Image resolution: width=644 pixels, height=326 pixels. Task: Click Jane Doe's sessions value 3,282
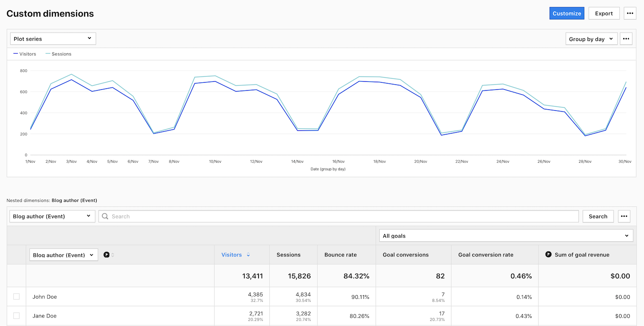tap(303, 313)
